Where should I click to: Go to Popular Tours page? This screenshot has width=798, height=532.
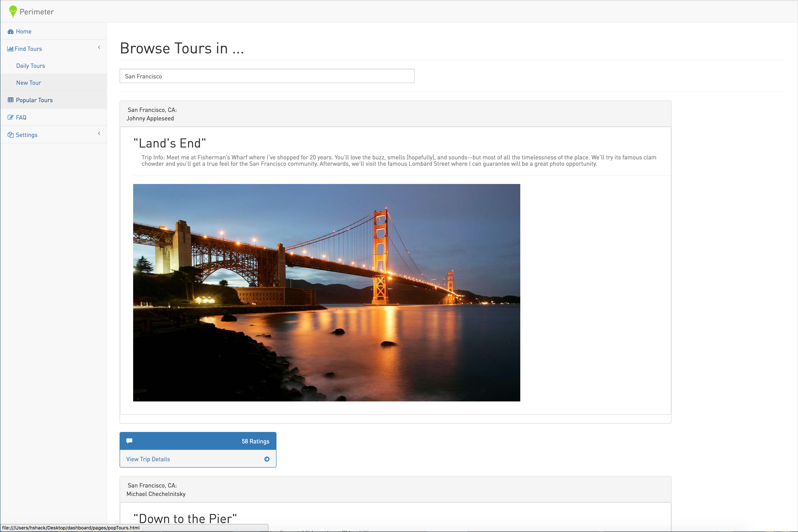point(34,100)
